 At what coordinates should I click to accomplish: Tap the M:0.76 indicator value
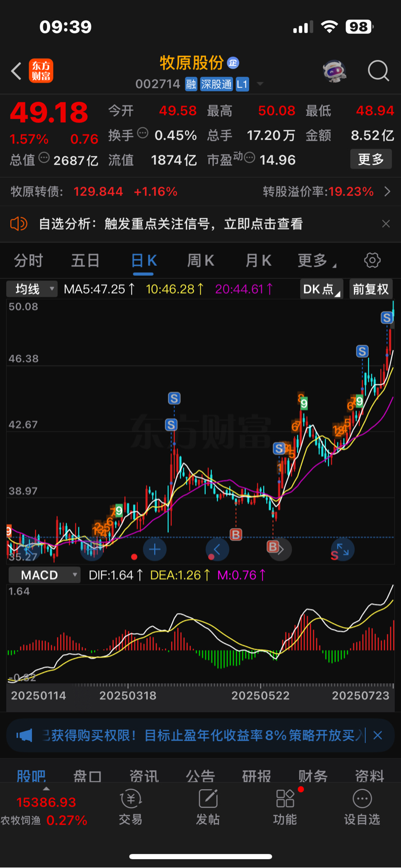(241, 575)
